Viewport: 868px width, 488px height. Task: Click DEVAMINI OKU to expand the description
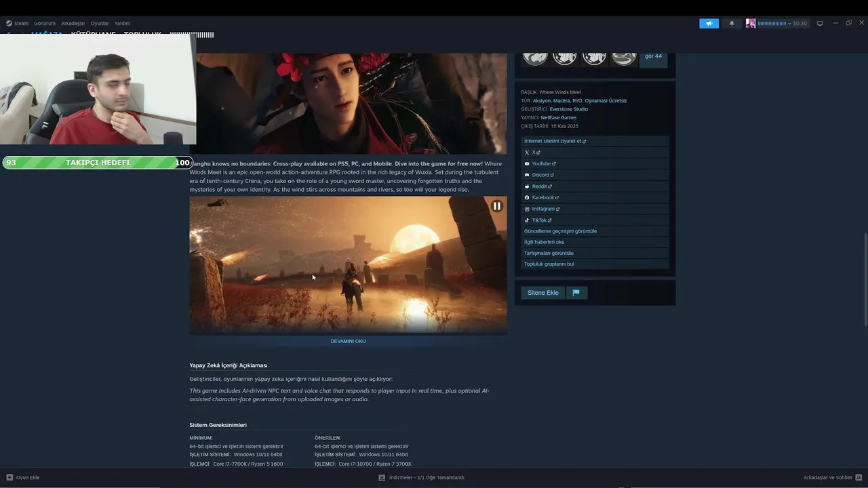(x=348, y=341)
